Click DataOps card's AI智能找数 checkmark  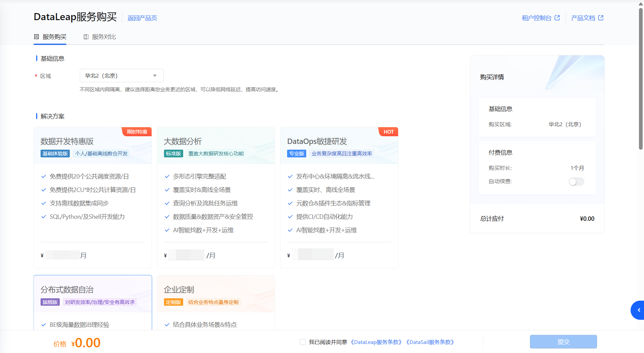tap(290, 230)
